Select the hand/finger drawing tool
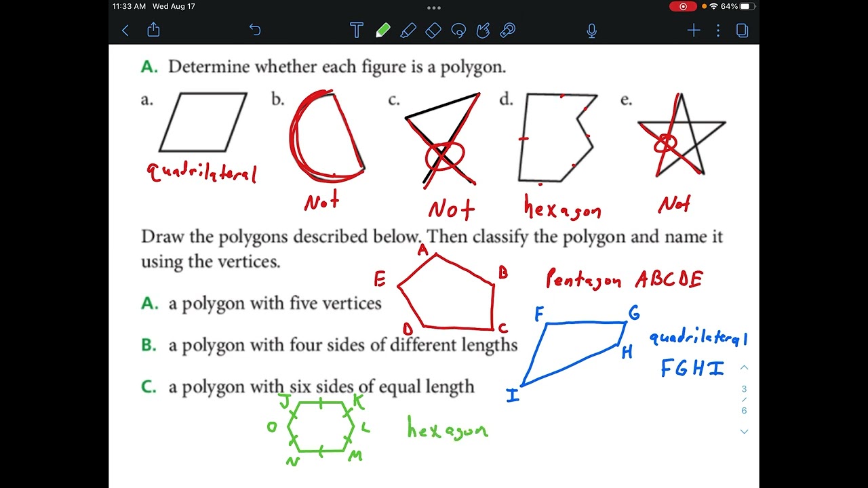This screenshot has height=488, width=868. (483, 30)
